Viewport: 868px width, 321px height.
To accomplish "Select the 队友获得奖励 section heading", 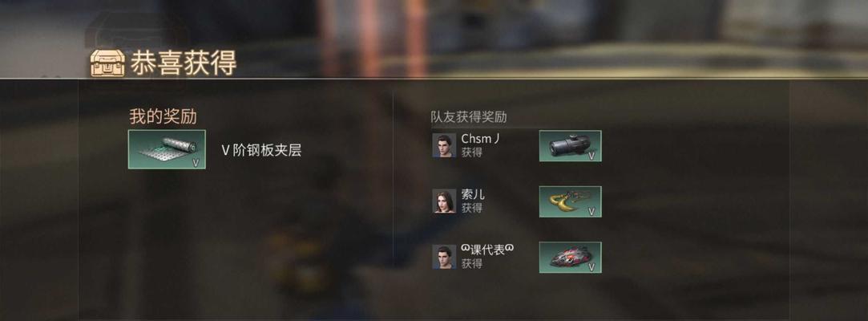I will click(469, 117).
